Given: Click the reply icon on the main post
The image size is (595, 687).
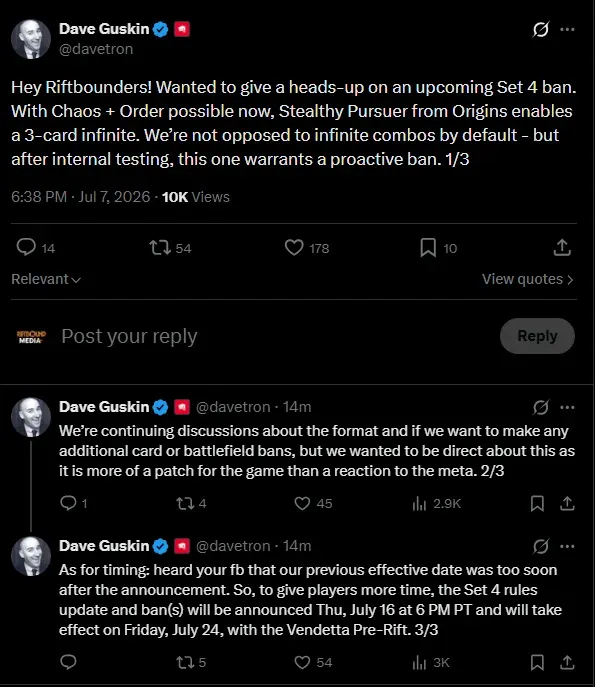Looking at the screenshot, I should (x=26, y=248).
